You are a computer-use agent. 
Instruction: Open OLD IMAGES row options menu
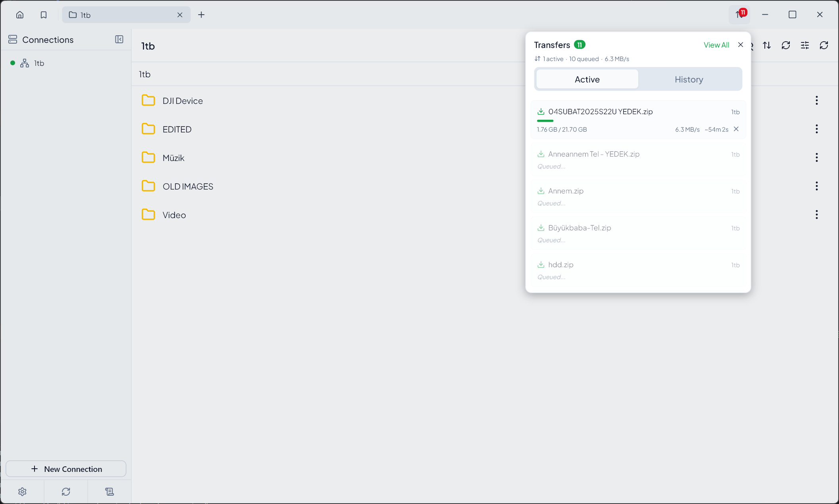point(817,186)
